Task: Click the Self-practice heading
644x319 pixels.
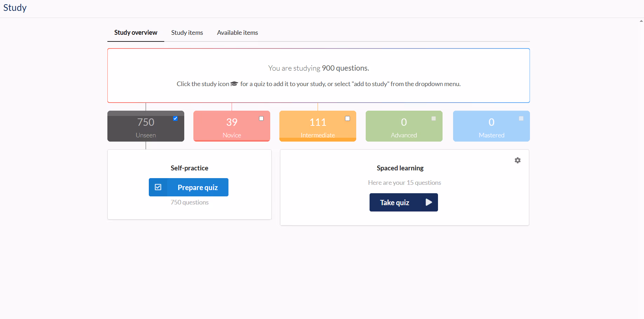Action: coord(190,168)
